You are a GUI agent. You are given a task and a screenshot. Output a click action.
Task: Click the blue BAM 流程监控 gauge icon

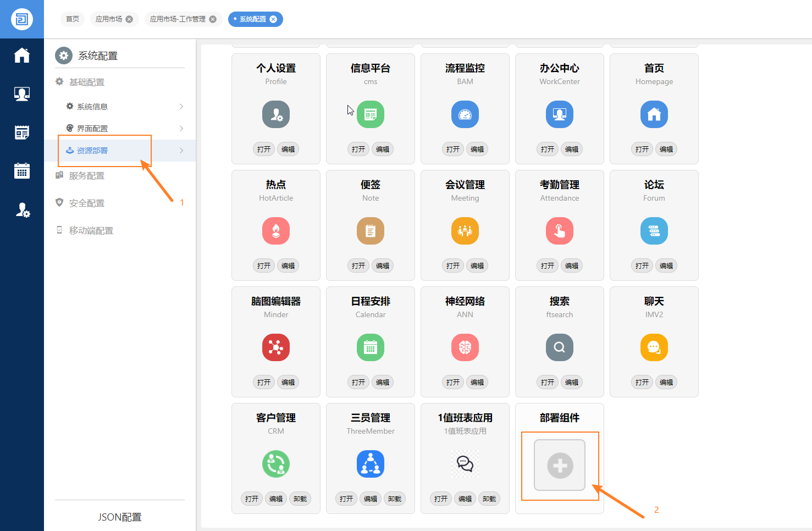pyautogui.click(x=465, y=114)
